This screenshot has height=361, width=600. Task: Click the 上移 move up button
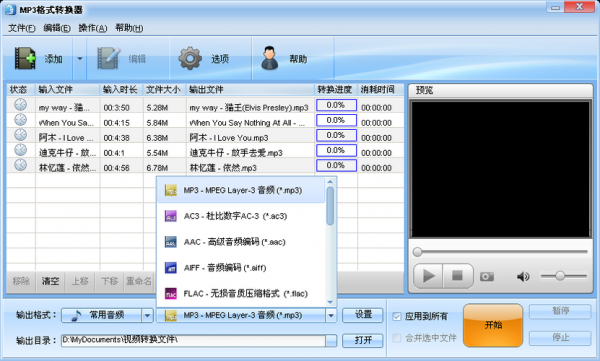pos(80,281)
